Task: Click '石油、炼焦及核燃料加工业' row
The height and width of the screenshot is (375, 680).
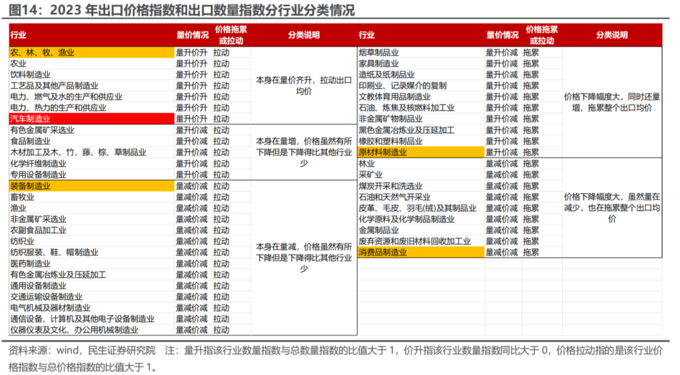Action: pyautogui.click(x=406, y=108)
